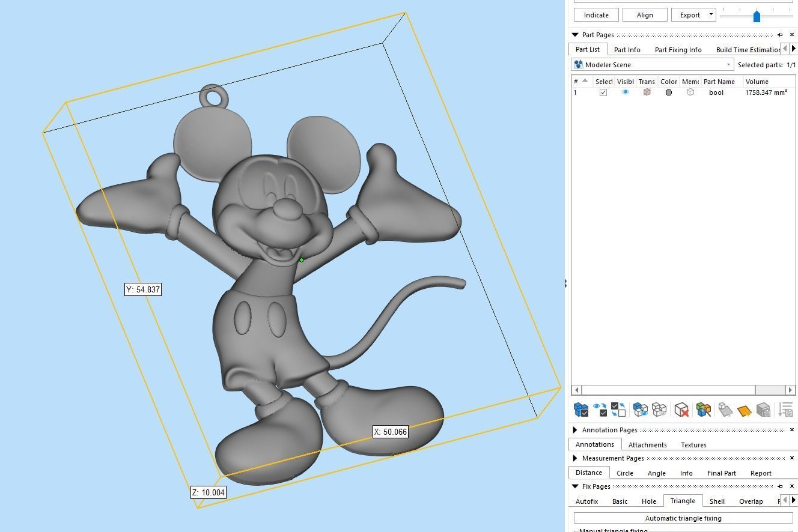Click the select visible parts icon
Image resolution: width=798 pixels, height=532 pixels.
click(600, 410)
